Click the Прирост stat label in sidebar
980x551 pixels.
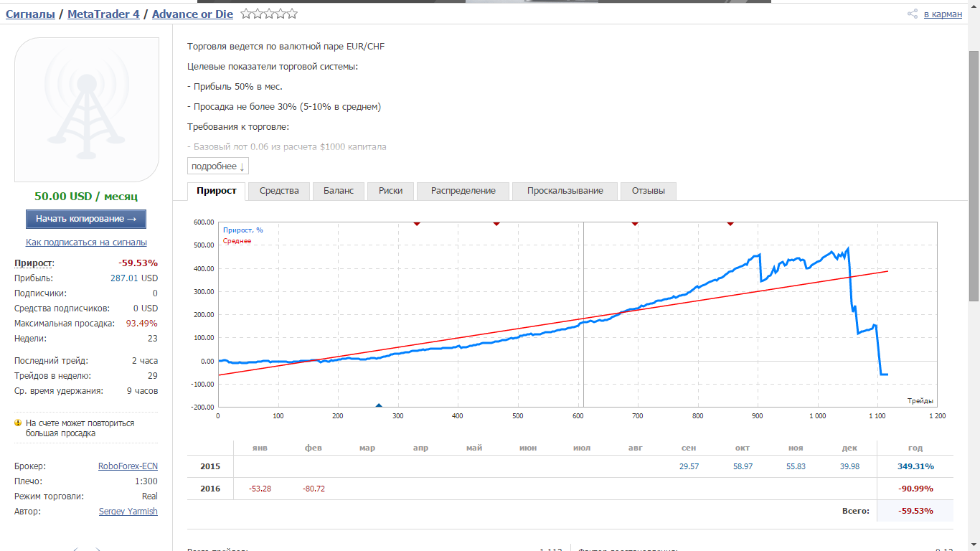(x=34, y=263)
